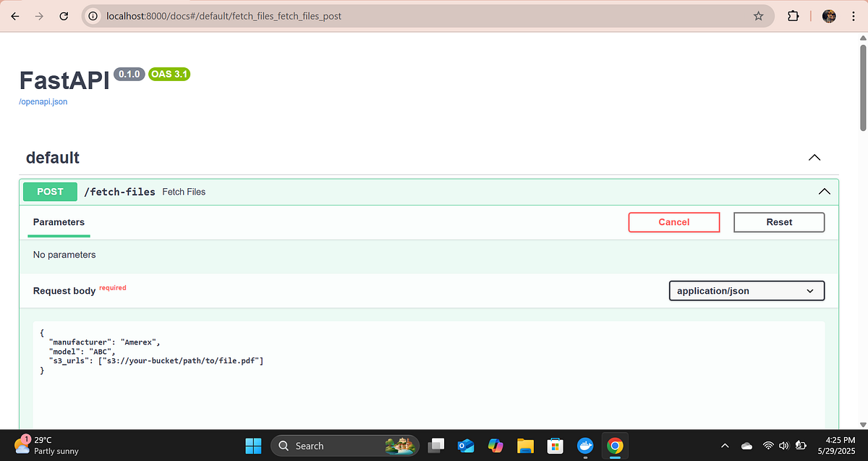Open Outlook from the taskbar

(465, 446)
